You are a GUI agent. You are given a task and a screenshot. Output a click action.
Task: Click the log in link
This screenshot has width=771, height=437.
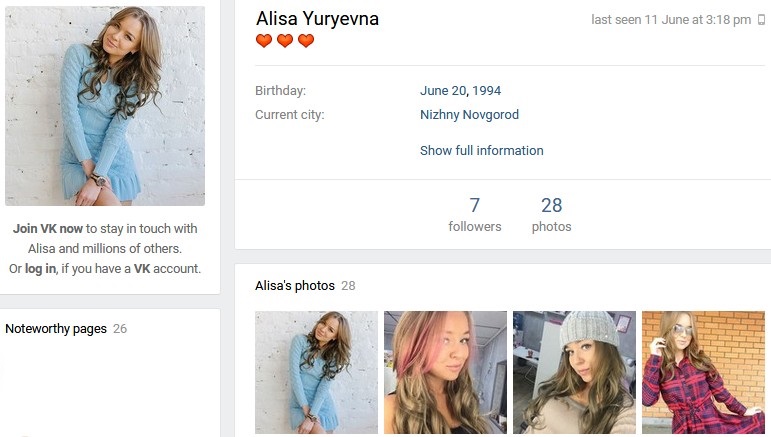point(40,269)
